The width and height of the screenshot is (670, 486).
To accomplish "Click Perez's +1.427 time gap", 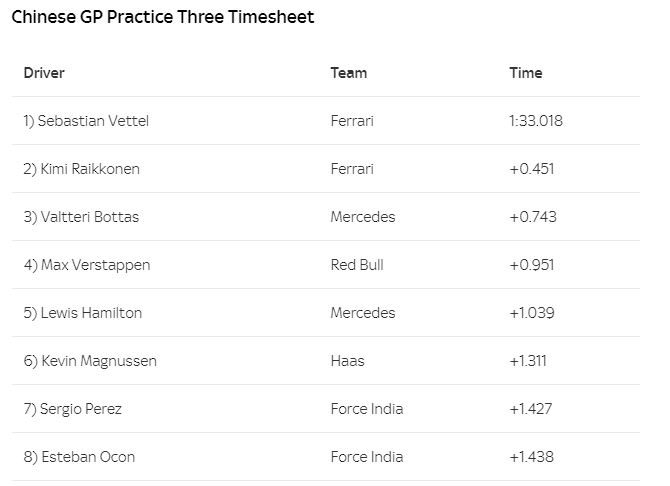I will 531,409.
